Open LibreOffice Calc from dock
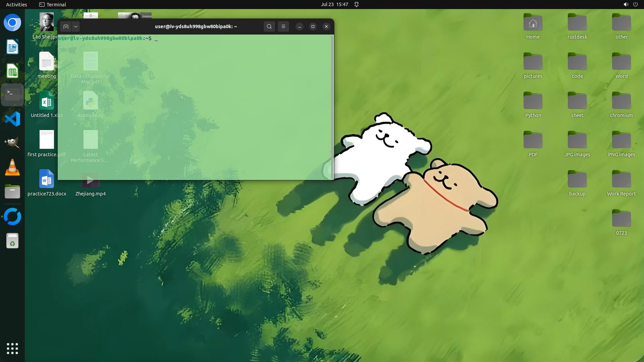 point(12,71)
